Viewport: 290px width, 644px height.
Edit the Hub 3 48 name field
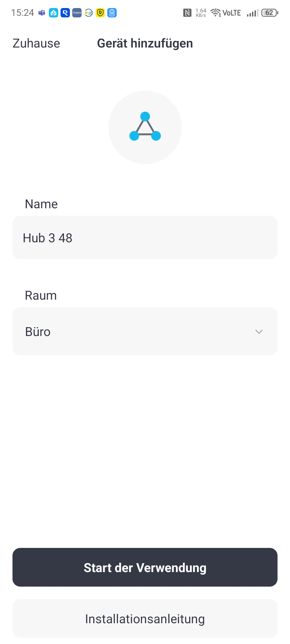click(x=145, y=238)
